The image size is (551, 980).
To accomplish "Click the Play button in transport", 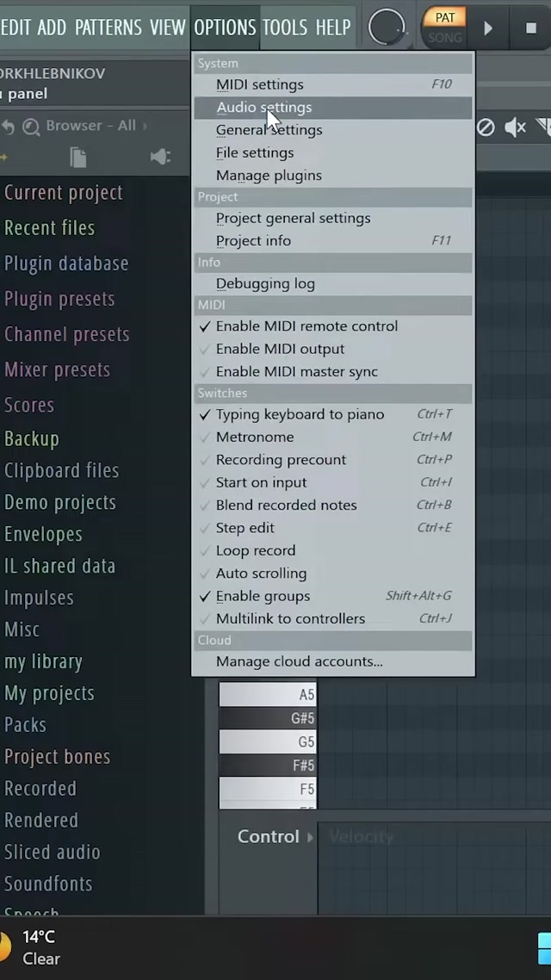I will [x=488, y=28].
